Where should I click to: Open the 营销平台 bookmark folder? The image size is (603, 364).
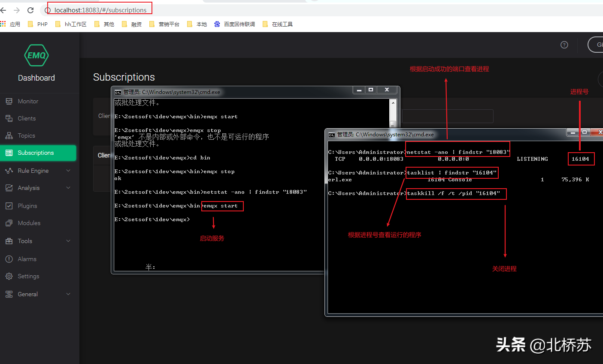click(164, 24)
